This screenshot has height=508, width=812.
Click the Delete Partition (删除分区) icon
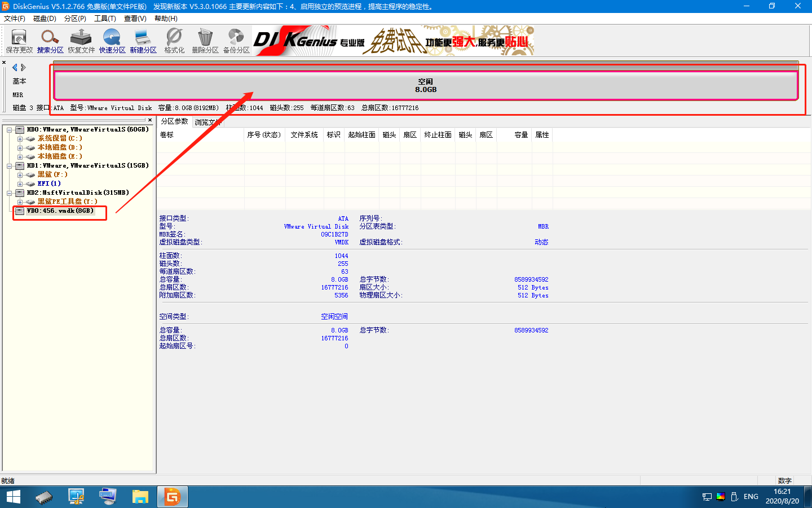pyautogui.click(x=205, y=41)
